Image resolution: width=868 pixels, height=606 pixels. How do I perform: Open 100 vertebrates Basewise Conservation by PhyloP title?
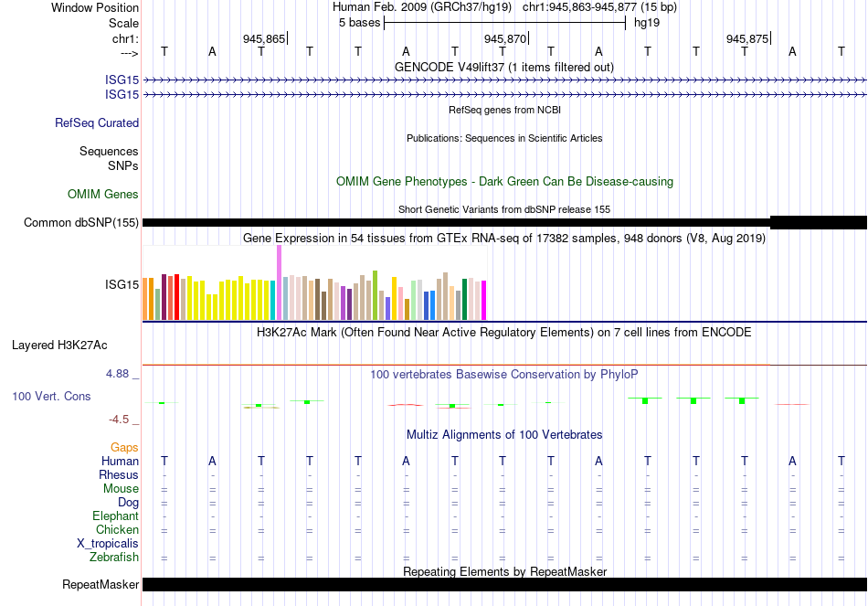pos(504,375)
